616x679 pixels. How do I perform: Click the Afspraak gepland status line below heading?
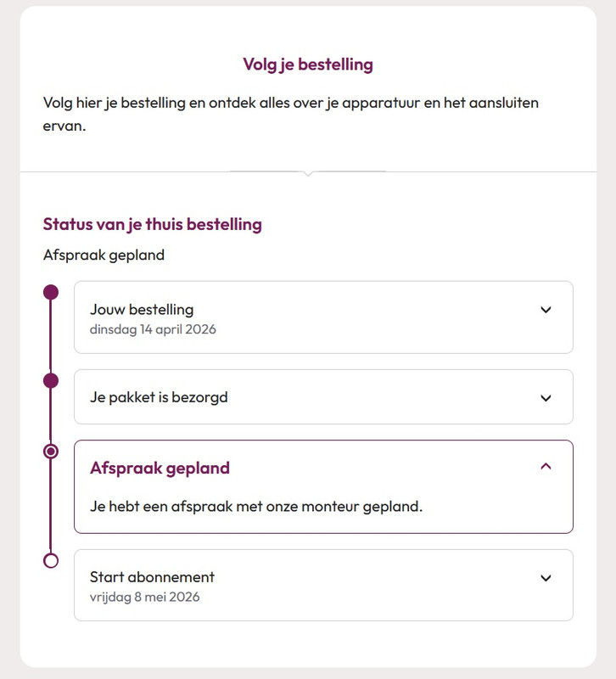point(104,255)
